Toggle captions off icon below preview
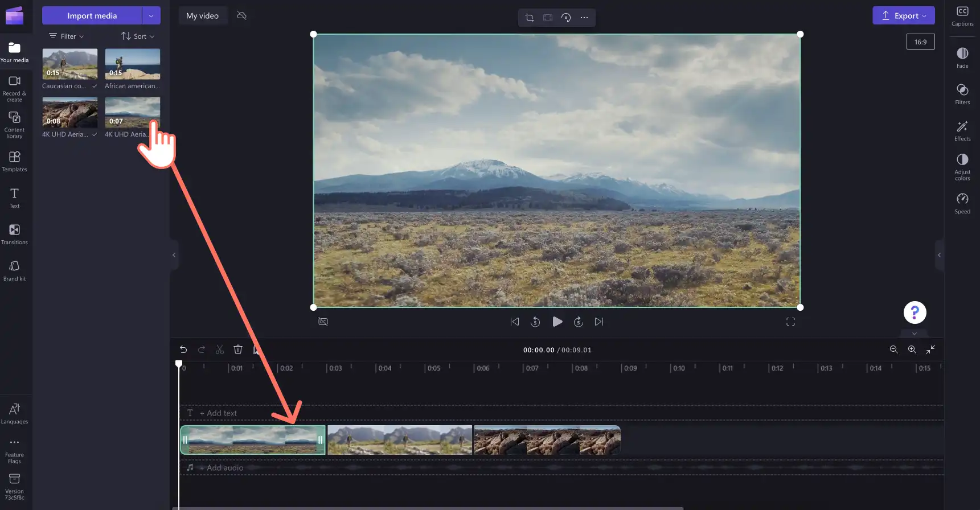 (x=323, y=322)
